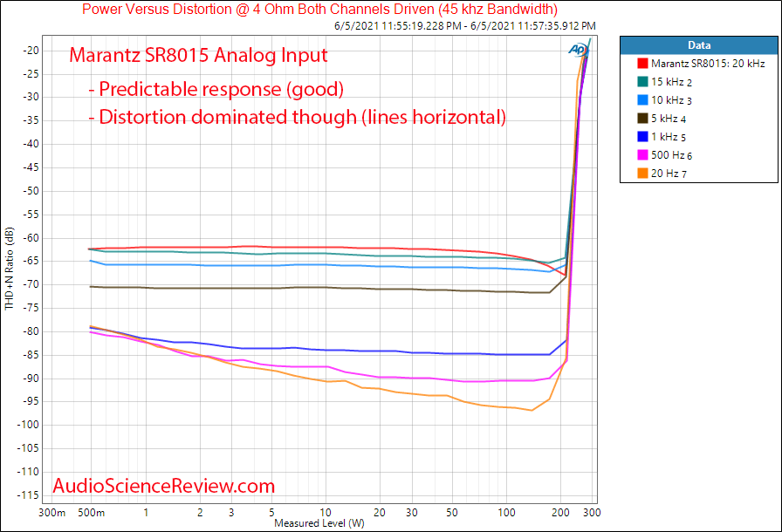The height and width of the screenshot is (532, 782).
Task: Click the red 20 kHz legend swatch
Action: pyautogui.click(x=642, y=64)
